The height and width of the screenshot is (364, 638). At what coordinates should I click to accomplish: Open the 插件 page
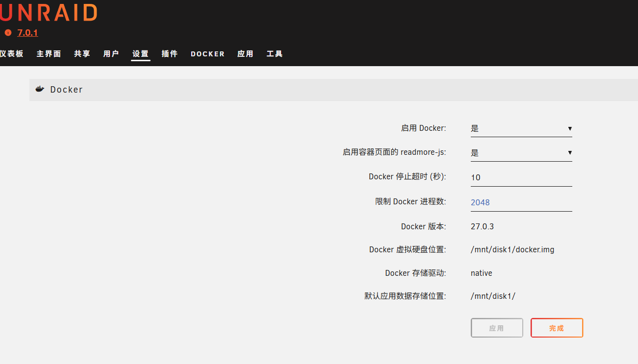tap(170, 54)
